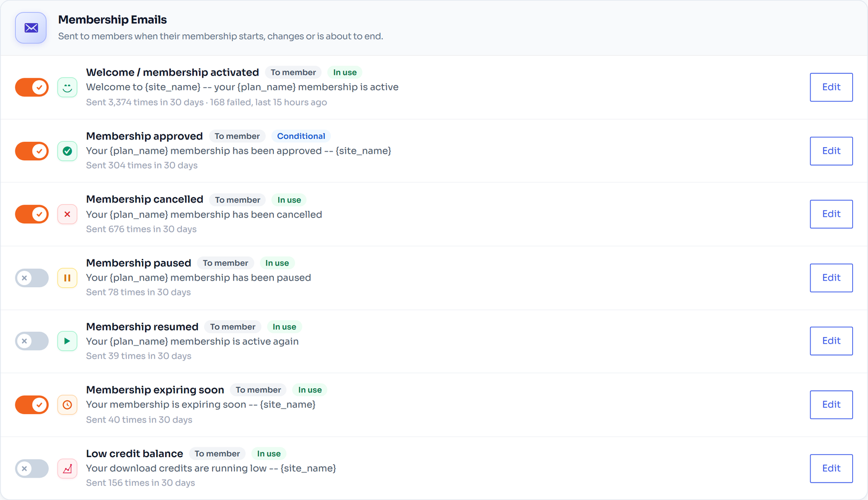Viewport: 868px width, 500px height.
Task: Enable the Membership paused email
Action: point(32,278)
